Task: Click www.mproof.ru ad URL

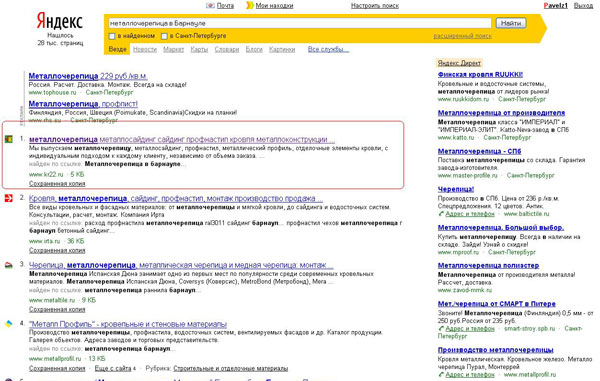Action: click(x=458, y=252)
